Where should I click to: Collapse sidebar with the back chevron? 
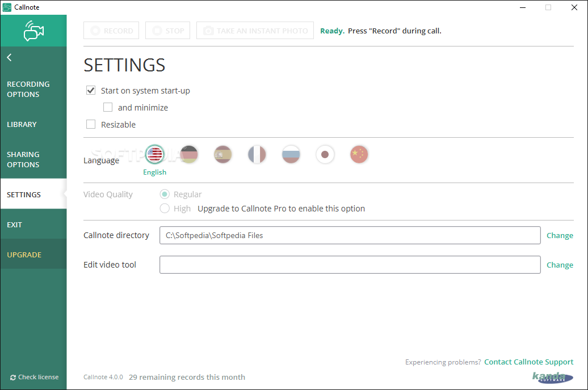point(10,57)
